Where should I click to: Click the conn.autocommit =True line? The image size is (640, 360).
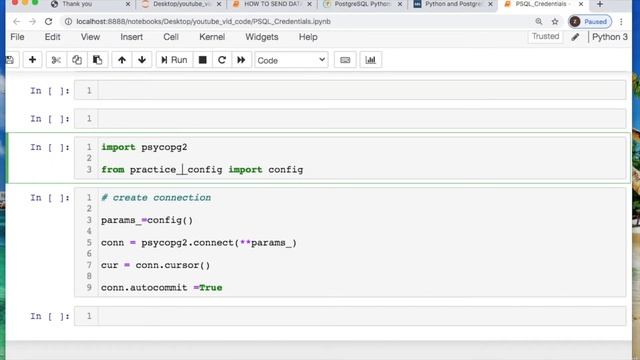coord(162,288)
